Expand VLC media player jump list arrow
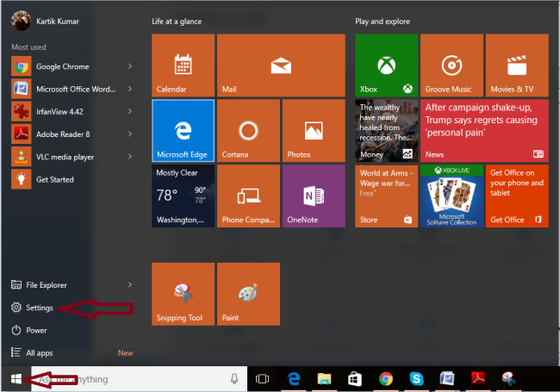The height and width of the screenshot is (392, 560). point(130,157)
